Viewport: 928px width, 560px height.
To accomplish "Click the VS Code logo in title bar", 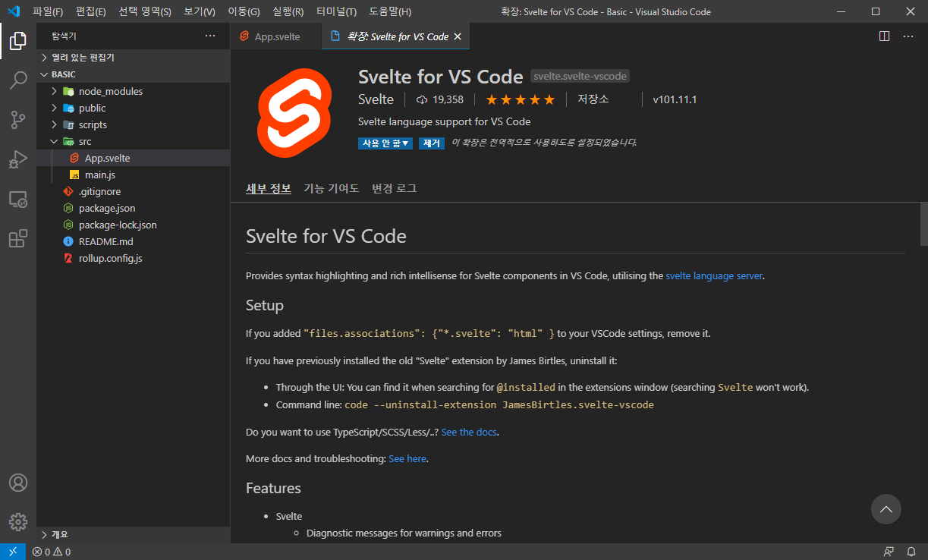I will pos(13,11).
